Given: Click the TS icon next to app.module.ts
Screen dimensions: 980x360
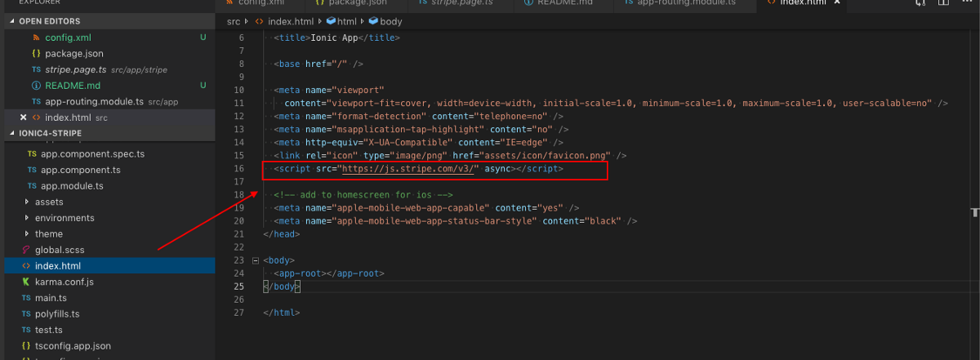Looking at the screenshot, I should point(32,186).
